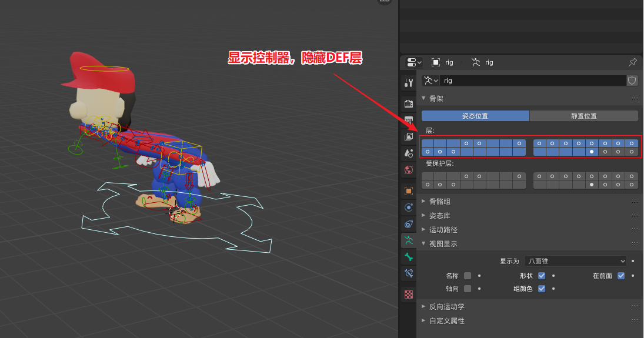Click the rig object name in breadcrumb
The image size is (644, 338).
point(449,62)
